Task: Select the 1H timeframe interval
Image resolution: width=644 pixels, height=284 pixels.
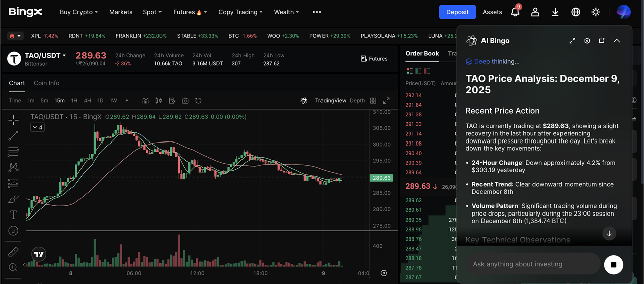Action: tap(74, 101)
